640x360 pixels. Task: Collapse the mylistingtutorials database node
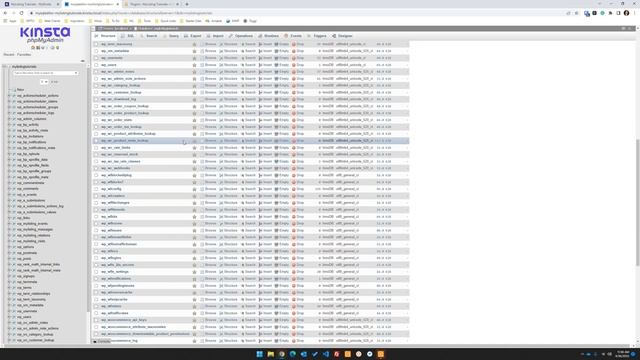click(x=5, y=67)
